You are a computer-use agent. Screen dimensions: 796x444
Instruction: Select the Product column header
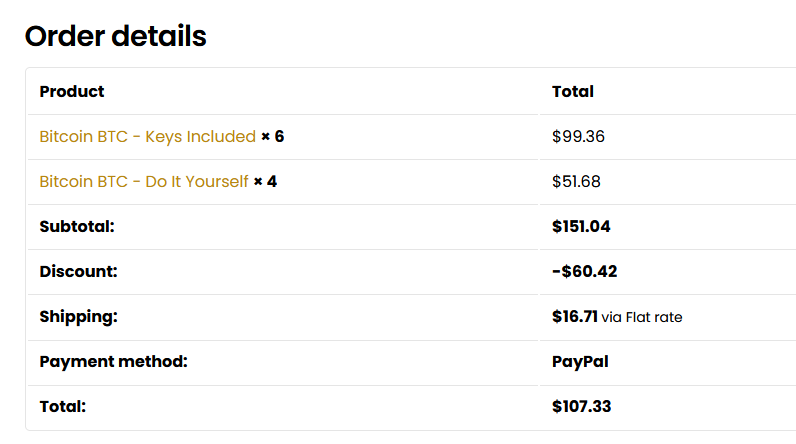tap(72, 91)
